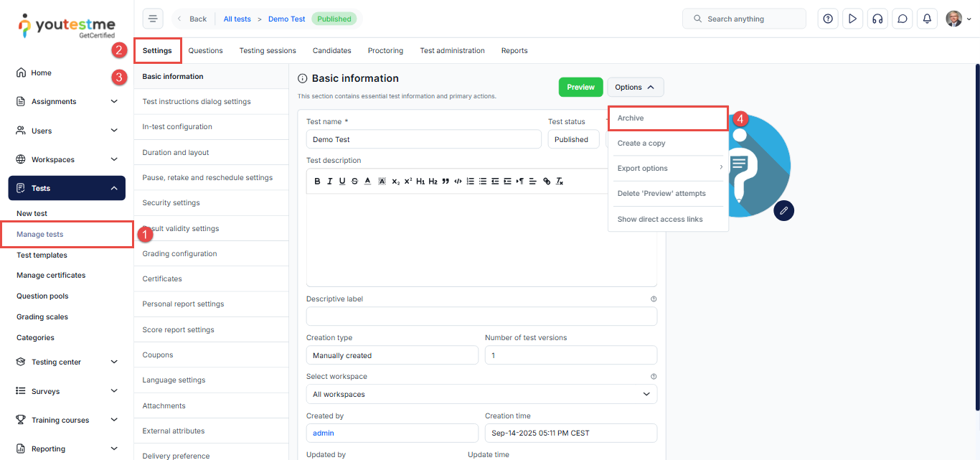The height and width of the screenshot is (460, 980).
Task: Switch to the Questions tab
Action: [x=205, y=51]
